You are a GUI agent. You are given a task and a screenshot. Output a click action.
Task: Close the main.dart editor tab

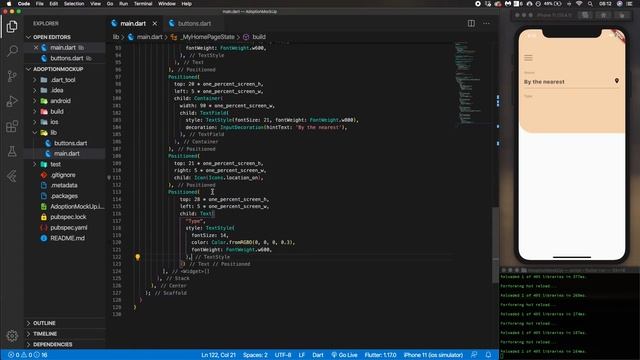pyautogui.click(x=155, y=24)
